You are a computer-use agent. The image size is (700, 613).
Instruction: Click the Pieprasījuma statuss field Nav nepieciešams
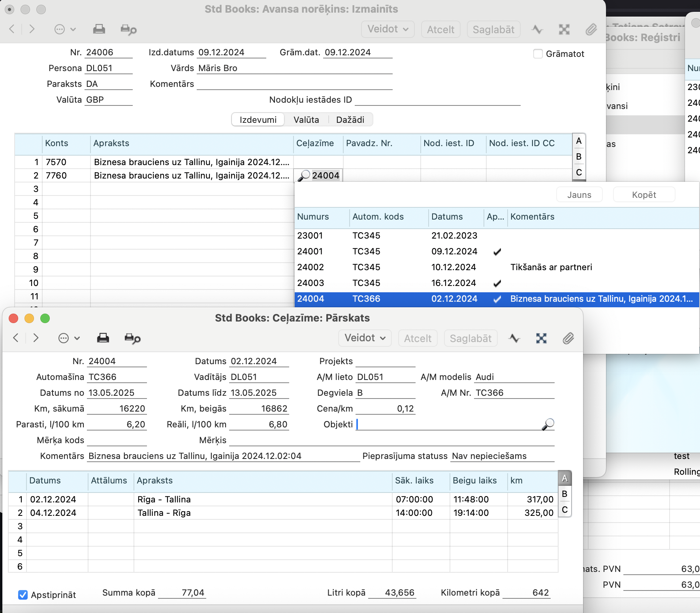pyautogui.click(x=502, y=456)
